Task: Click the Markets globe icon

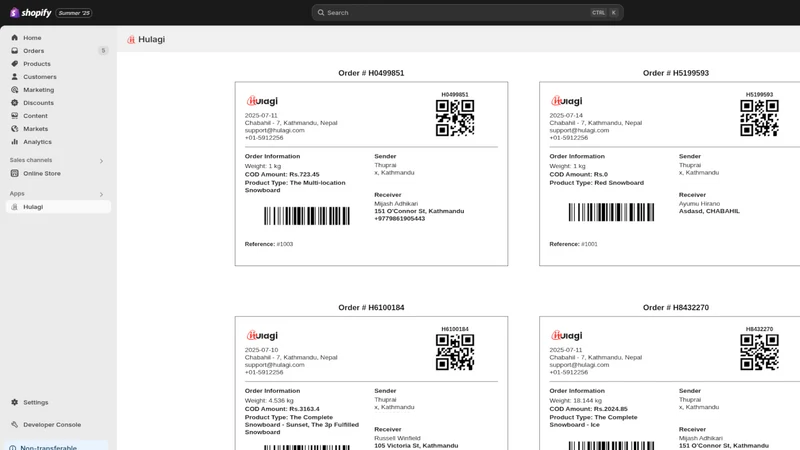Action: point(14,129)
